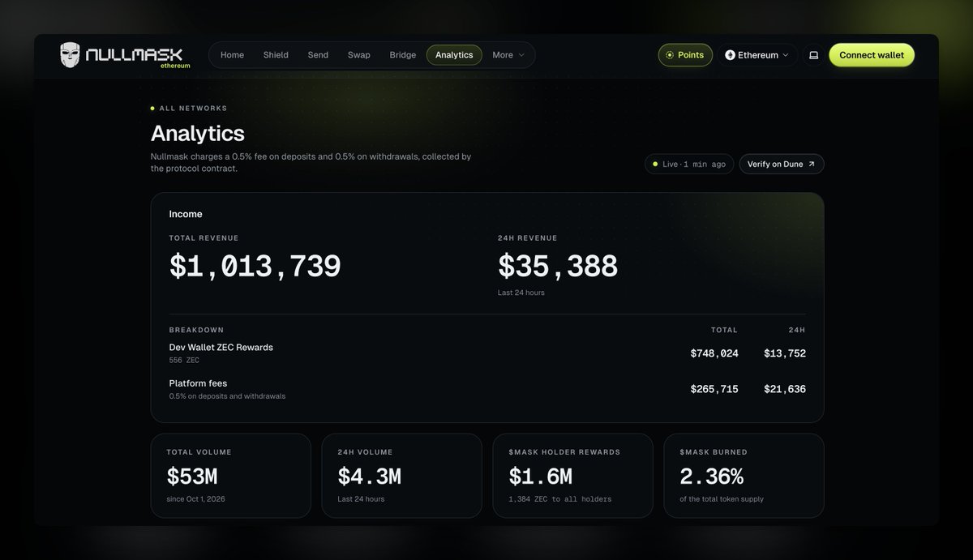Click the Live 1 min ago status
The height and width of the screenshot is (560, 973).
coord(689,164)
